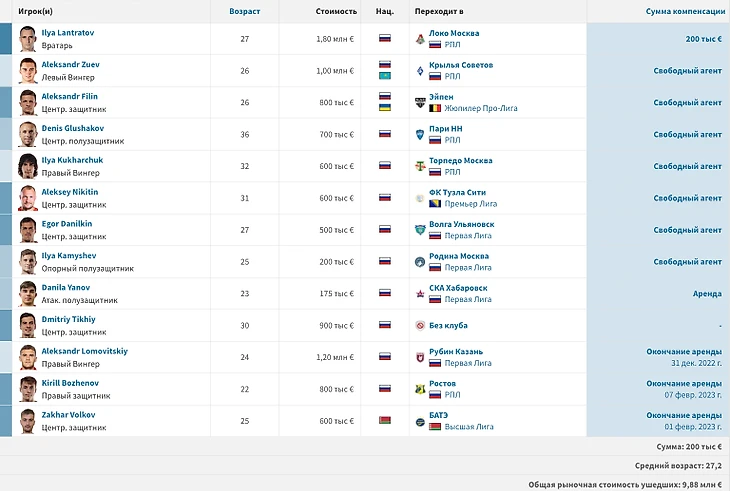This screenshot has width=730, height=491.
Task: Open the Эйпен club link
Action: click(441, 97)
